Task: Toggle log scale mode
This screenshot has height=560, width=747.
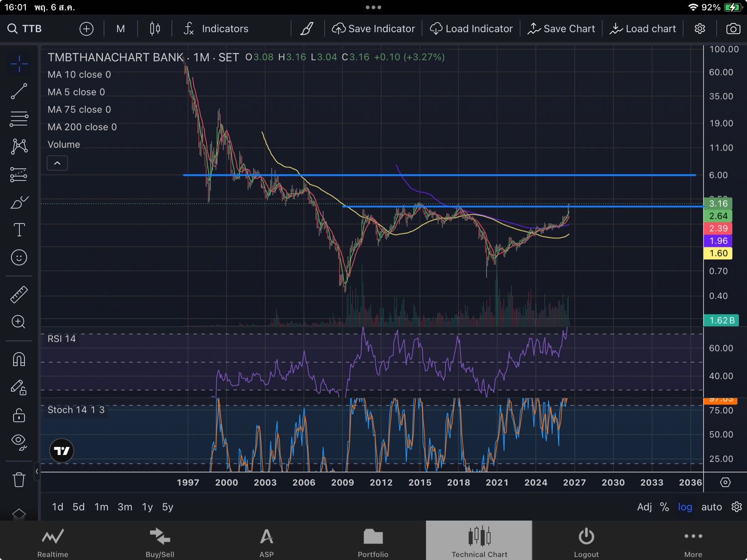Action: 685,507
